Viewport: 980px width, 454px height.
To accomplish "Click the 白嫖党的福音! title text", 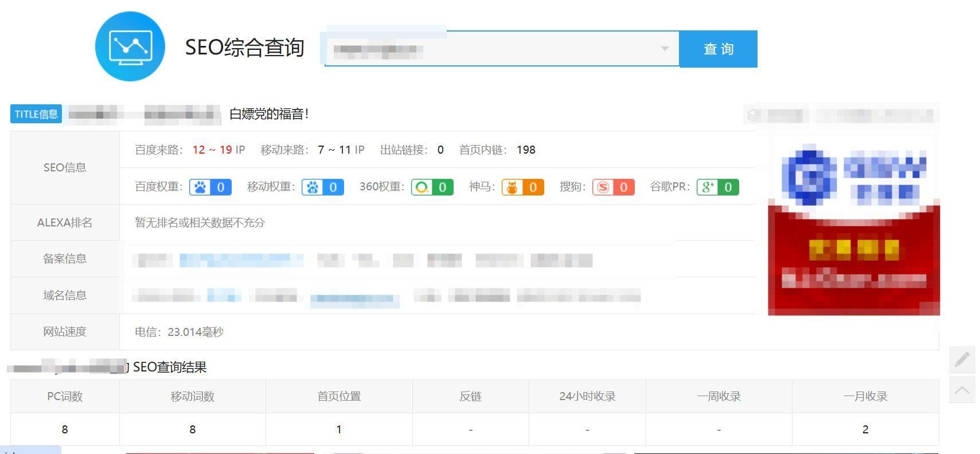I will pos(269,114).
